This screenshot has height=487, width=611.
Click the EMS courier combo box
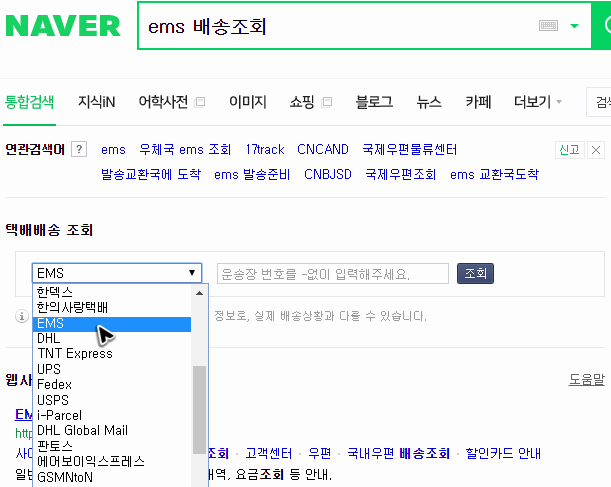117,273
